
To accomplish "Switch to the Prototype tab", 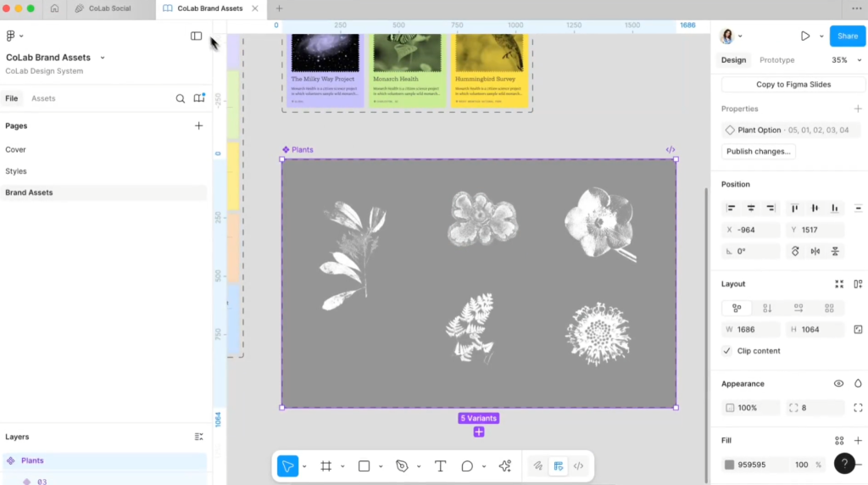I will point(776,60).
